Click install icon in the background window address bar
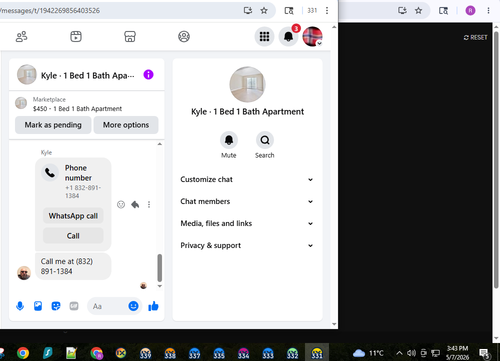 point(402,11)
